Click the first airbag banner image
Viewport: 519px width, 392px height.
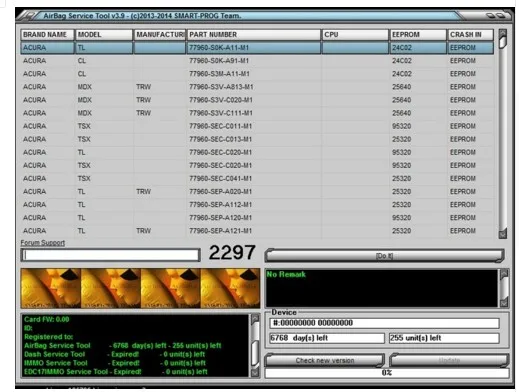pos(51,288)
